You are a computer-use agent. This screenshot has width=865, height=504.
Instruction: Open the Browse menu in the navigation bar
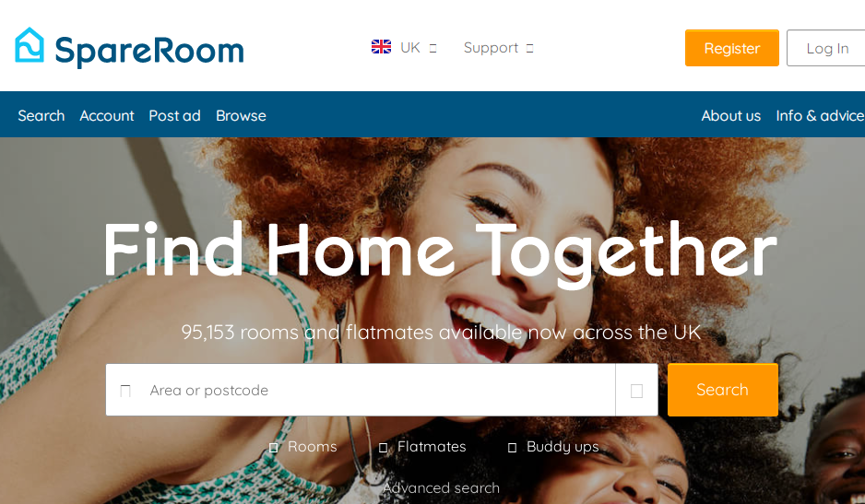[x=241, y=116]
